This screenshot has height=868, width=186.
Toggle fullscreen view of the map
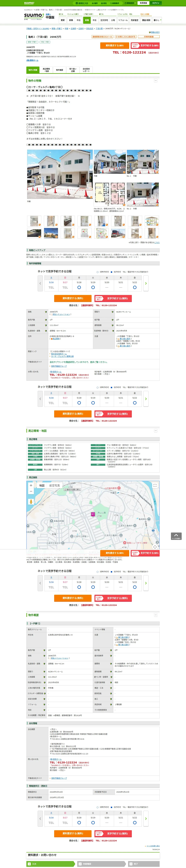tap(155, 486)
